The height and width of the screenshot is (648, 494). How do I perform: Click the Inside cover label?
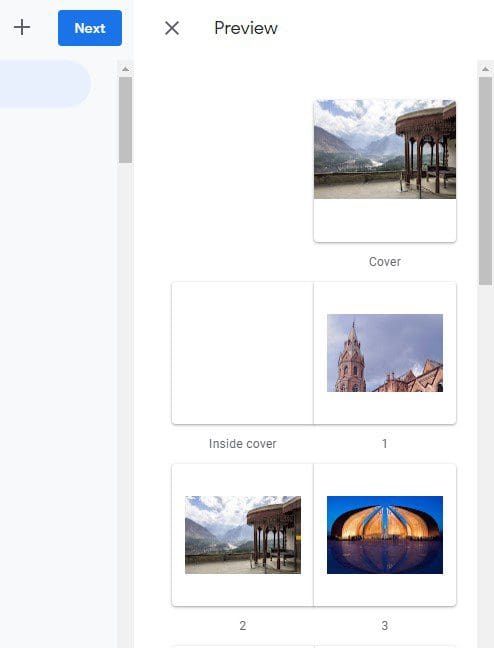coord(243,443)
